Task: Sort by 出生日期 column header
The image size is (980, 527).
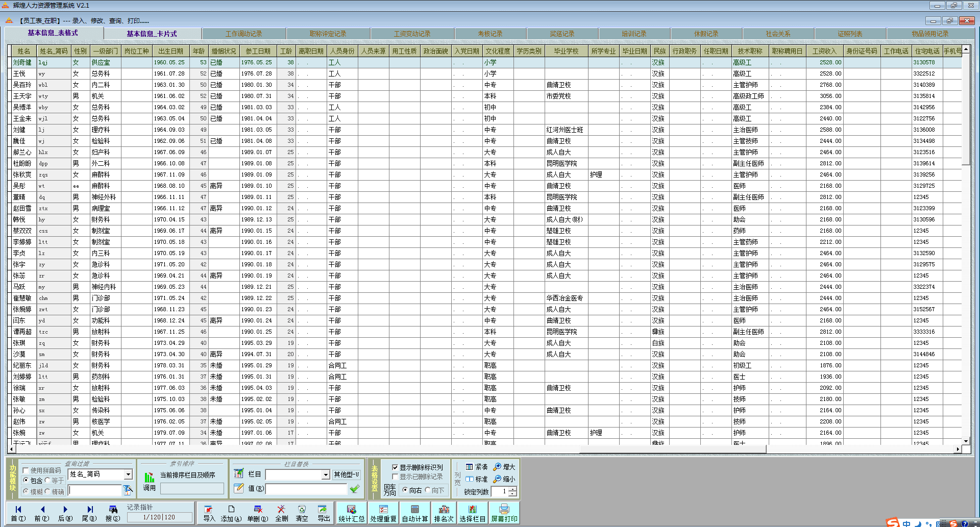Action: tap(170, 51)
